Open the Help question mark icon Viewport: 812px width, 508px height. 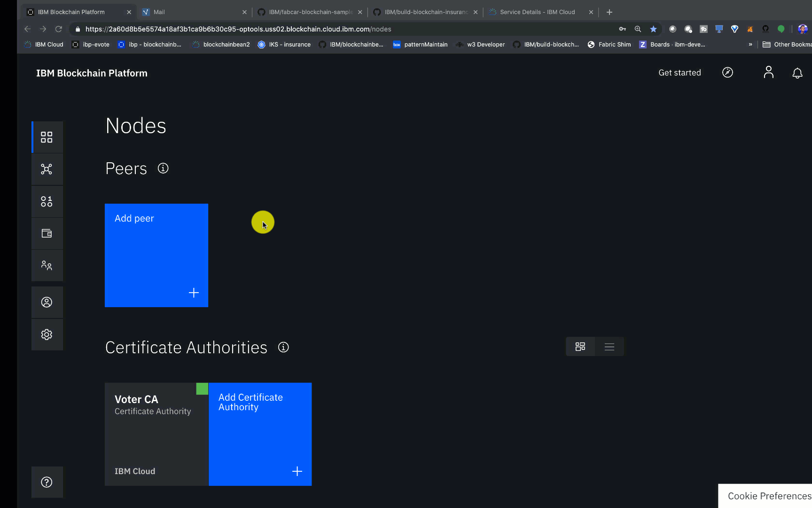[x=47, y=482]
